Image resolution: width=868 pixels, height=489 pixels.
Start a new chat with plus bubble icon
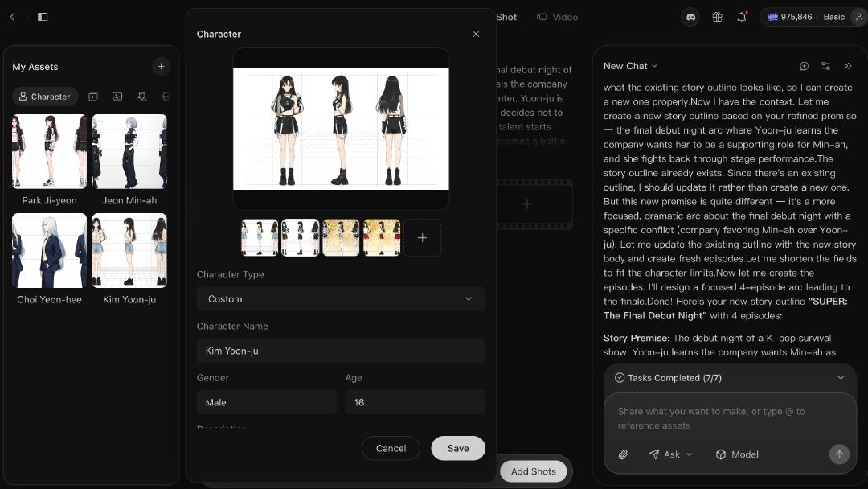click(x=805, y=66)
